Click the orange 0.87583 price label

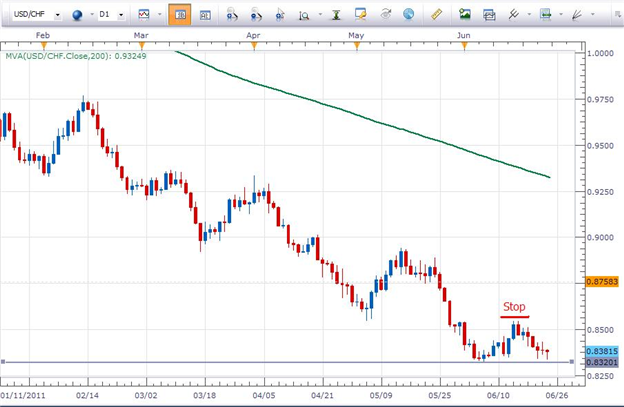coord(602,282)
